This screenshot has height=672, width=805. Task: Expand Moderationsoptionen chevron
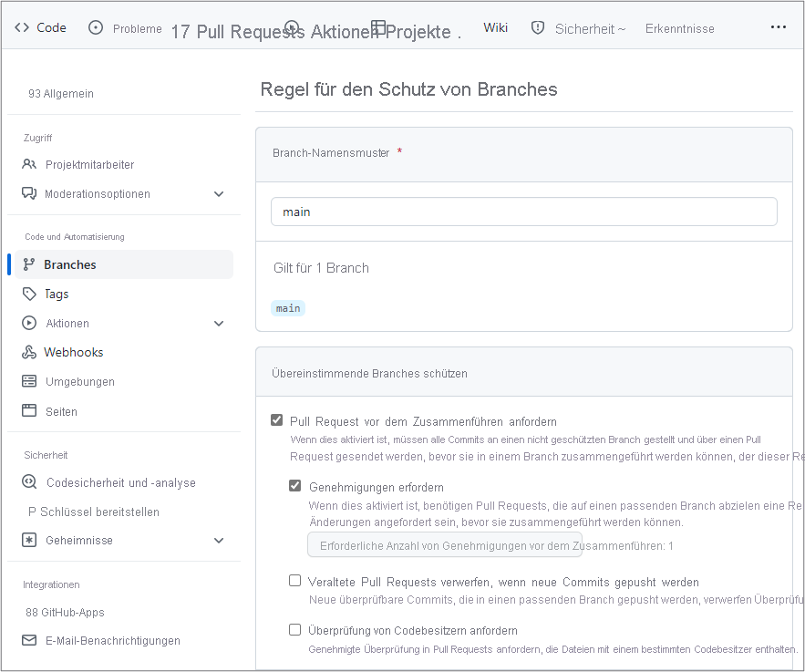click(x=219, y=194)
